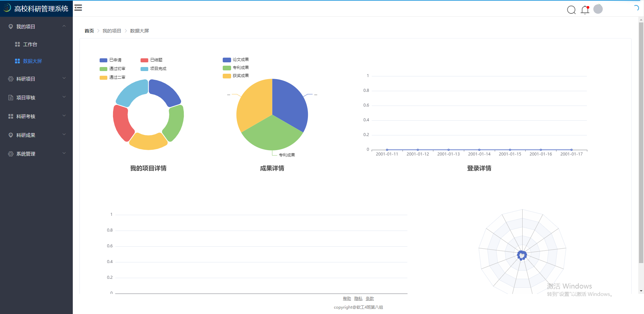Viewport: 644px width, 314px height.
Task: Go to 首页 breadcrumb
Action: [x=89, y=31]
